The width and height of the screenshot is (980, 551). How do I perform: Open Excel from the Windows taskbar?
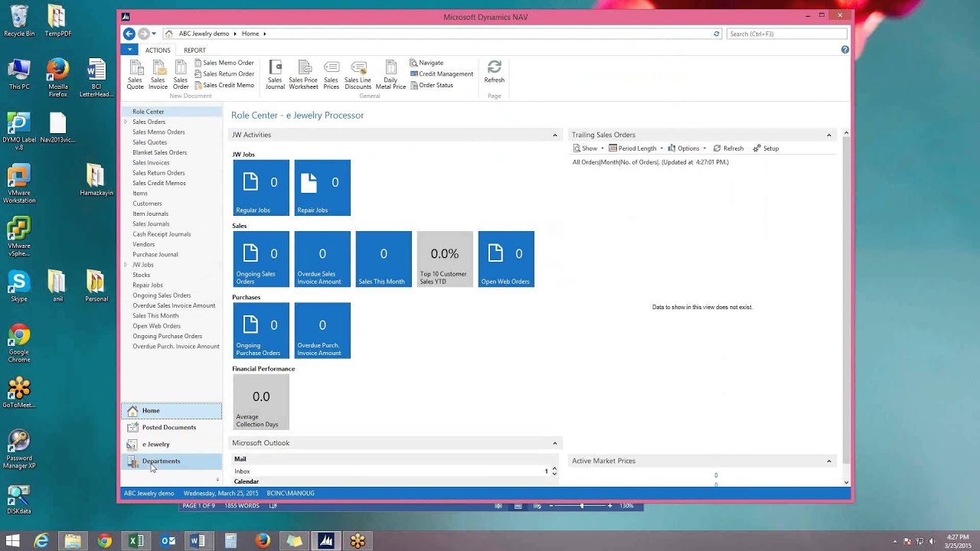[136, 541]
